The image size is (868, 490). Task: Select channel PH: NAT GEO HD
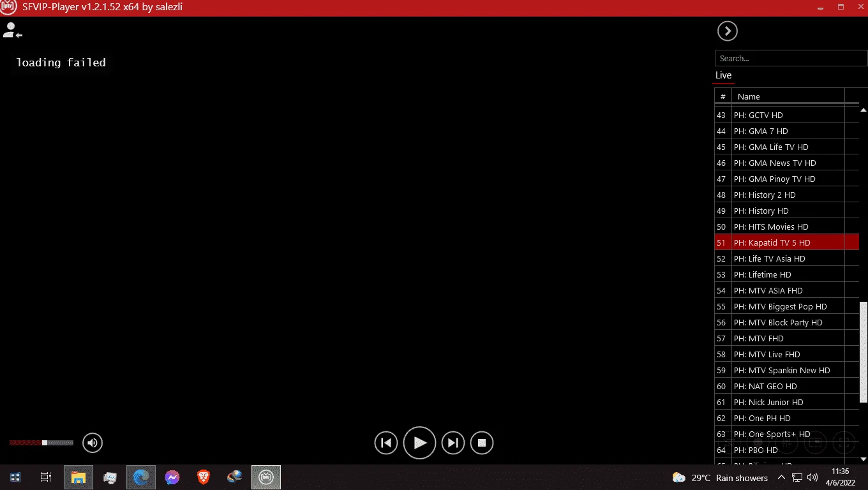click(787, 387)
